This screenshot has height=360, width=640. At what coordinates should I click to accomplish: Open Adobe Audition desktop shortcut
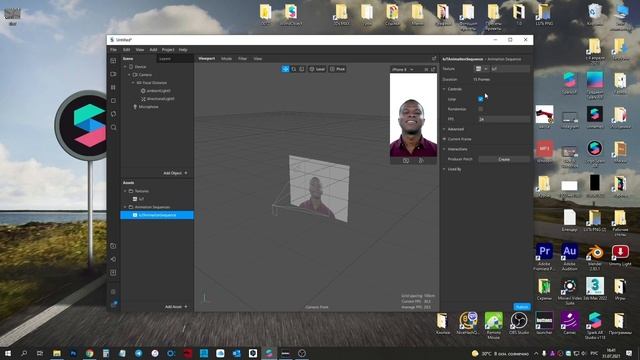569,257
